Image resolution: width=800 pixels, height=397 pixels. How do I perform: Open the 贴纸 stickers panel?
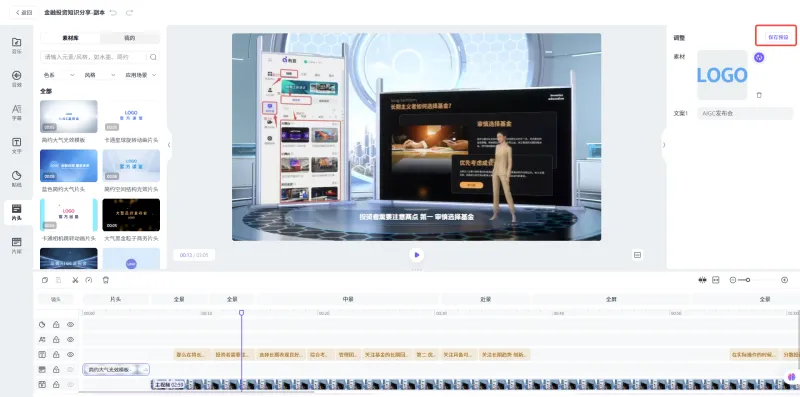click(16, 179)
